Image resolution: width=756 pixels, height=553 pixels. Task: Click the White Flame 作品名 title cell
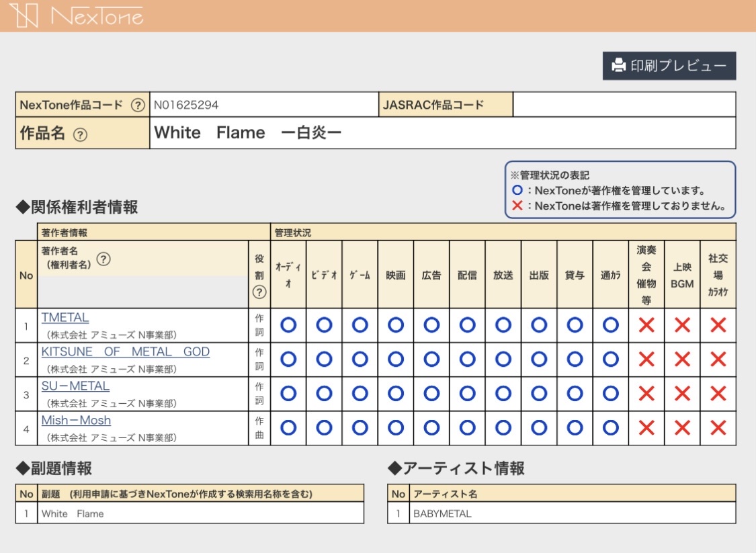coord(442,133)
